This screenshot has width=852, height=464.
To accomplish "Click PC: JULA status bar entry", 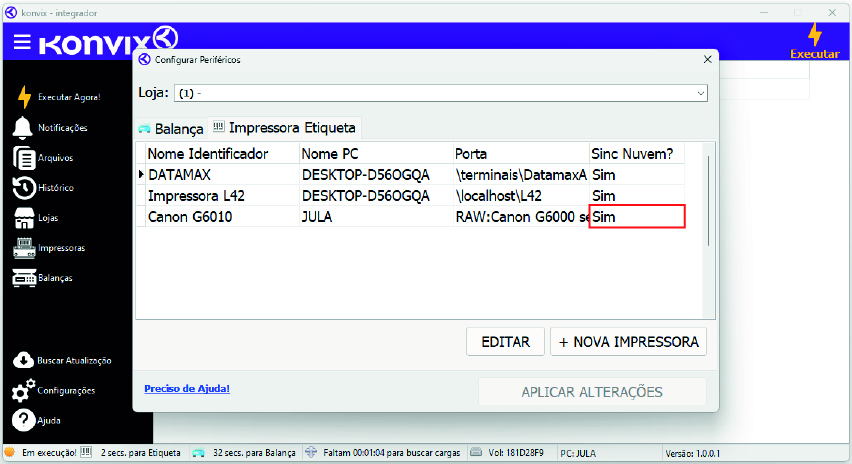I will (x=578, y=453).
